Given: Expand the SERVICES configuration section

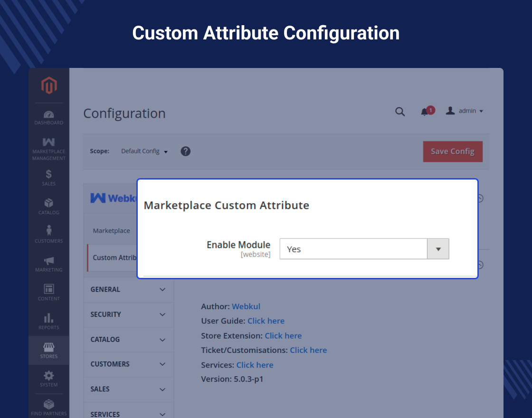Looking at the screenshot, I should [128, 411].
